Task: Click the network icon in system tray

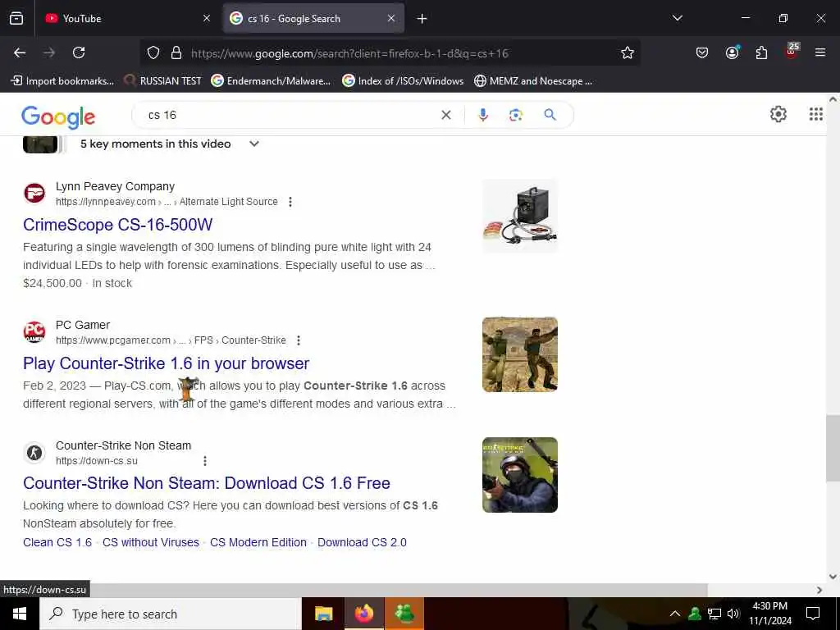Action: pyautogui.click(x=714, y=614)
